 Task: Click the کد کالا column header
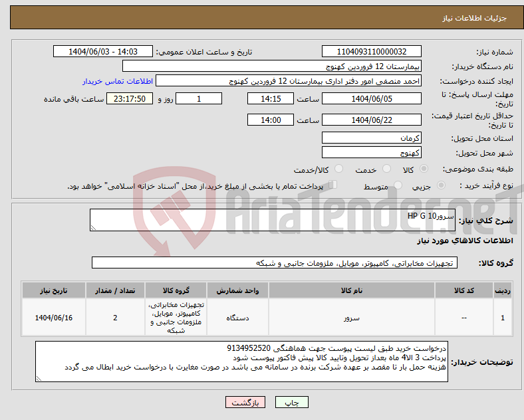coord(464,290)
